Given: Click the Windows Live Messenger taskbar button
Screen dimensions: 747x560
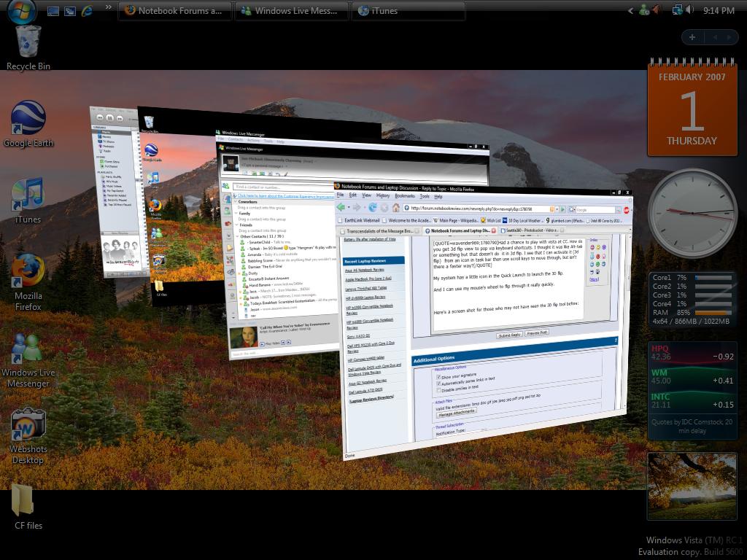Looking at the screenshot, I should (x=291, y=11).
